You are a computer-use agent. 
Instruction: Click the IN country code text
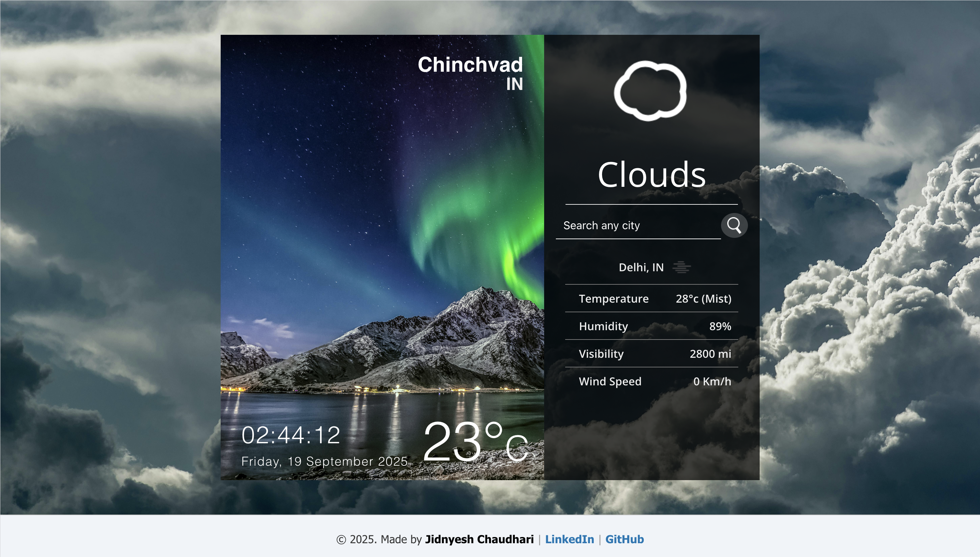pyautogui.click(x=514, y=84)
